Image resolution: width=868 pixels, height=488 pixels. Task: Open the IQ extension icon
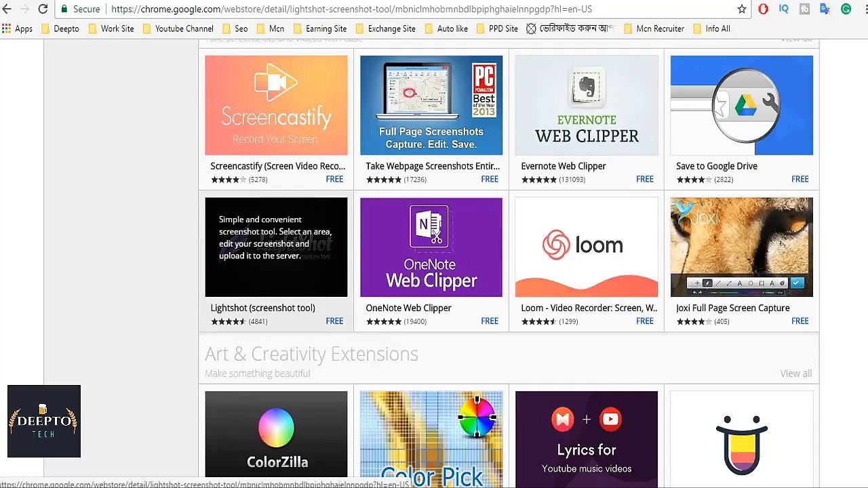(x=784, y=9)
